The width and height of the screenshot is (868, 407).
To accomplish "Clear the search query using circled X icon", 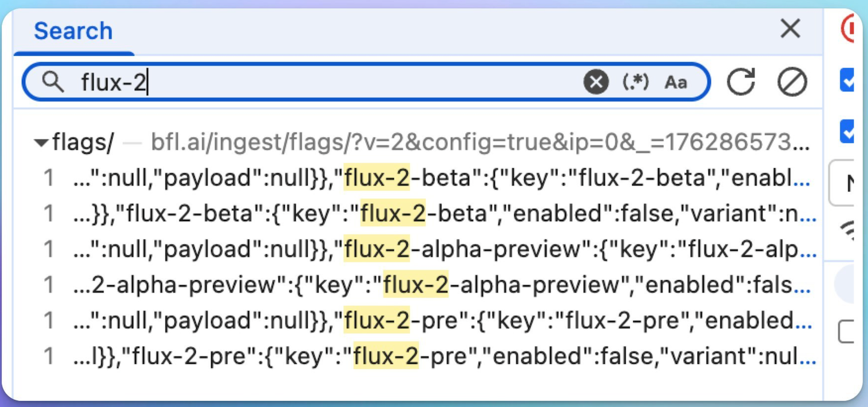I will tap(596, 81).
